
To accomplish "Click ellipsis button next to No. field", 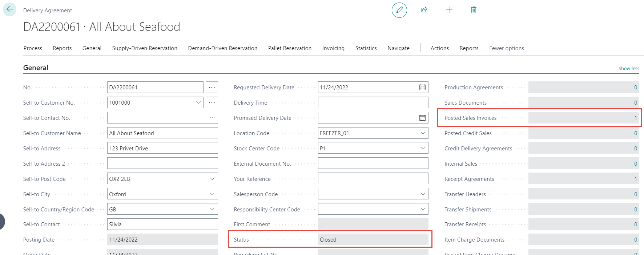I will tap(212, 88).
